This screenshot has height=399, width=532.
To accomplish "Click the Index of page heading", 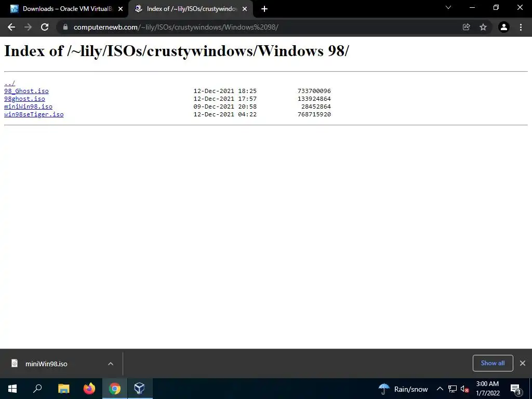I will (x=177, y=51).
